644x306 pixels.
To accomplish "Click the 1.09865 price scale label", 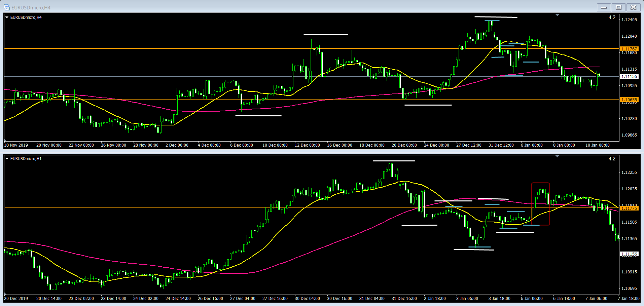I will pos(629,135).
